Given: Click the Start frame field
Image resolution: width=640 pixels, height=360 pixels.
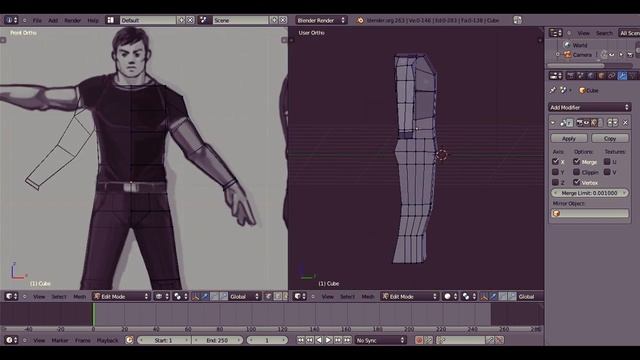Looking at the screenshot, I should coord(164,340).
